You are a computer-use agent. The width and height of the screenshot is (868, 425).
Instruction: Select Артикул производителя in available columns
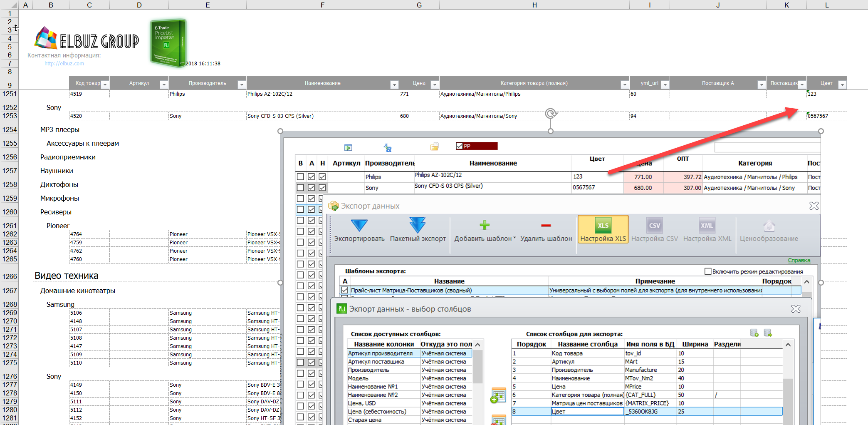[x=410, y=353]
